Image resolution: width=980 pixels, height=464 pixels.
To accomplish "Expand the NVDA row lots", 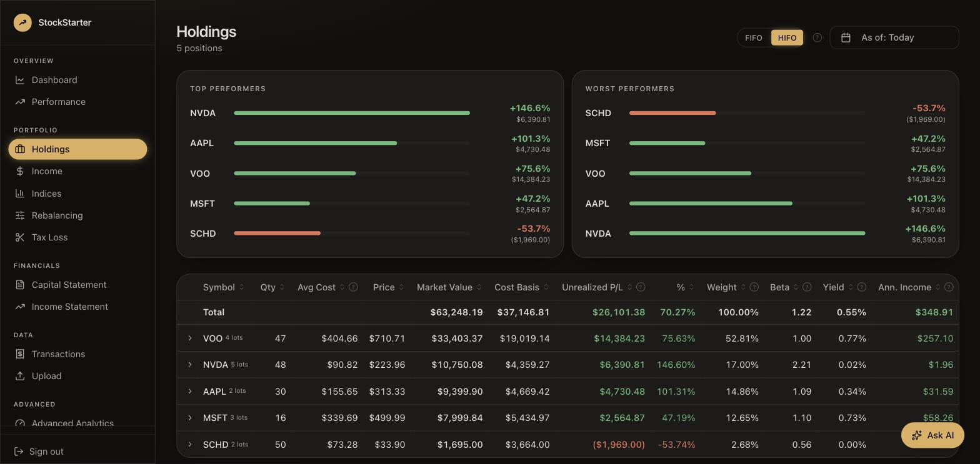I will [x=190, y=365].
